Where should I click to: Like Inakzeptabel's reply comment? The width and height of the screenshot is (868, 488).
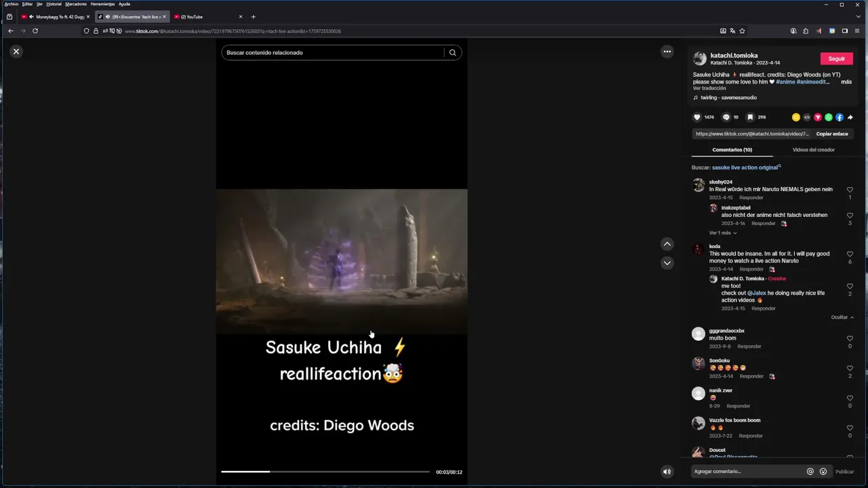point(850,216)
